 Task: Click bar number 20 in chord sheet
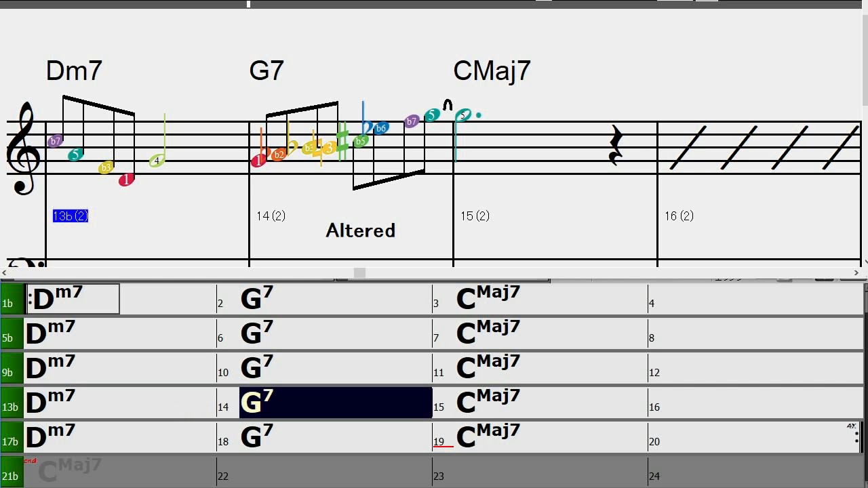pyautogui.click(x=654, y=442)
